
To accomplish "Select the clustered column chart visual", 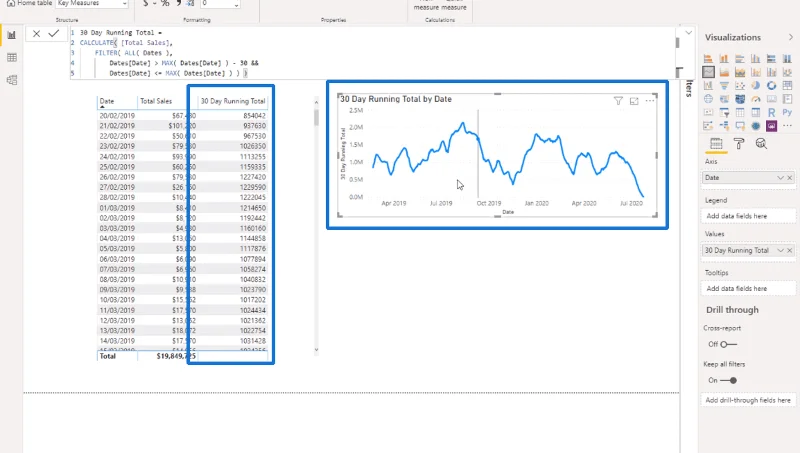I will pyautogui.click(x=756, y=59).
